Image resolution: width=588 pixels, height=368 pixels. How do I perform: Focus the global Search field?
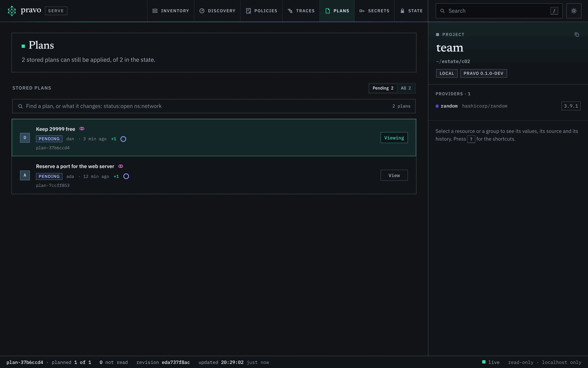pyautogui.click(x=499, y=11)
